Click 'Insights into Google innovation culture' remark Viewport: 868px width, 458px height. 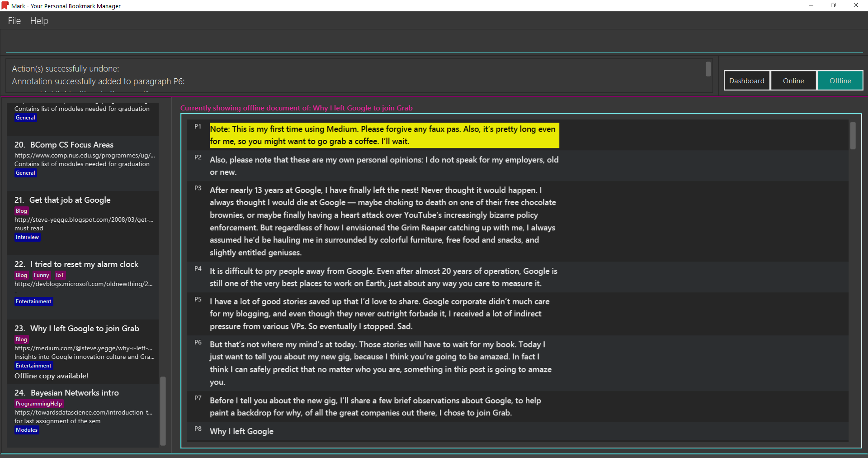click(85, 357)
